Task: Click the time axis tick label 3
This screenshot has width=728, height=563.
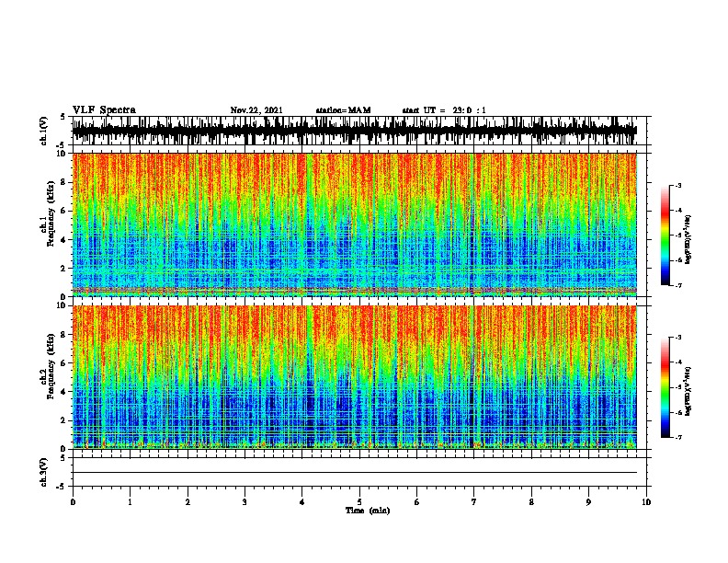Action: [245, 502]
